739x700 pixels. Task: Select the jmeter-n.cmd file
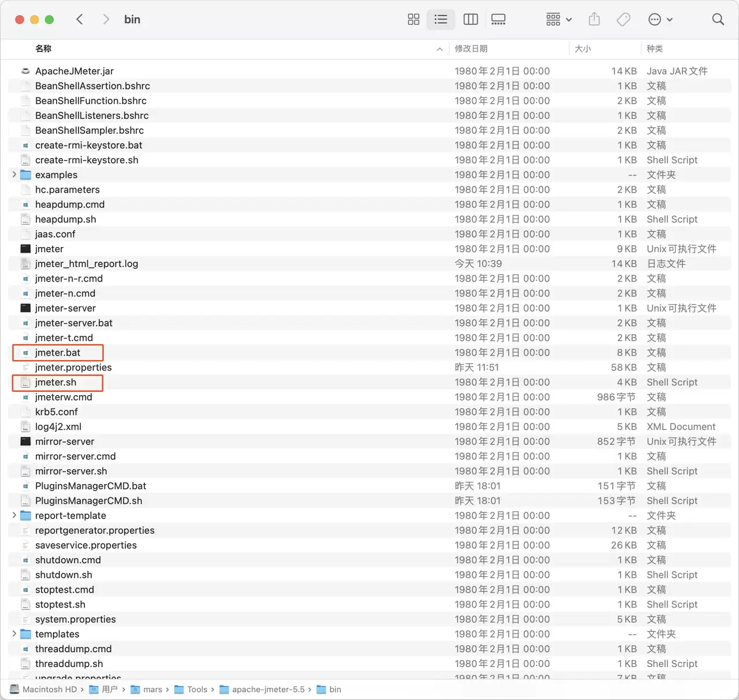pyautogui.click(x=65, y=293)
